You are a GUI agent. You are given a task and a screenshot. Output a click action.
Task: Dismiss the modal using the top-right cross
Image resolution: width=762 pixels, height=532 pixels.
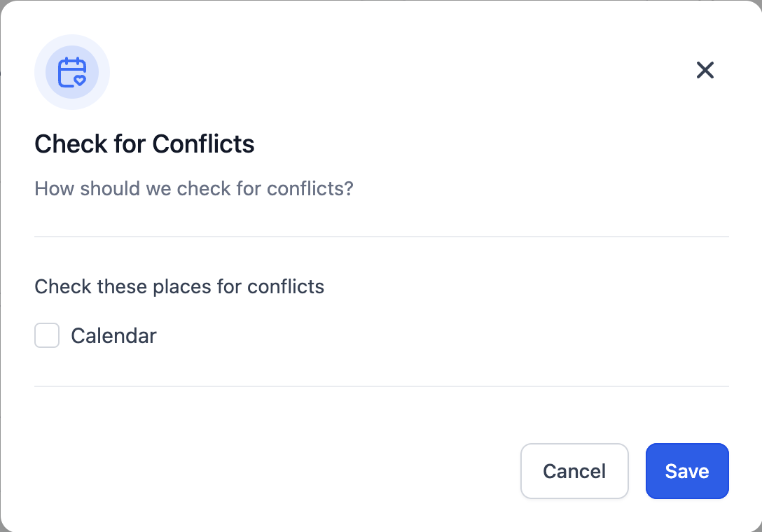tap(705, 70)
